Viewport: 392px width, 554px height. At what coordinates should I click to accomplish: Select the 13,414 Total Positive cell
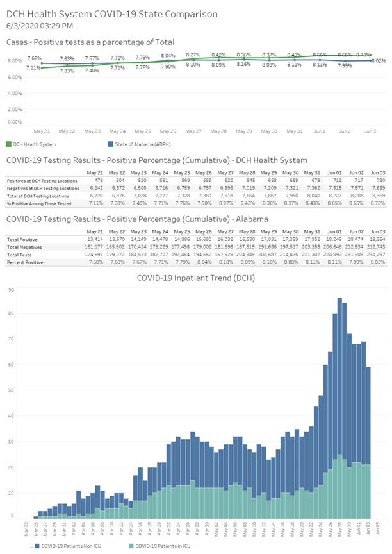tap(95, 239)
